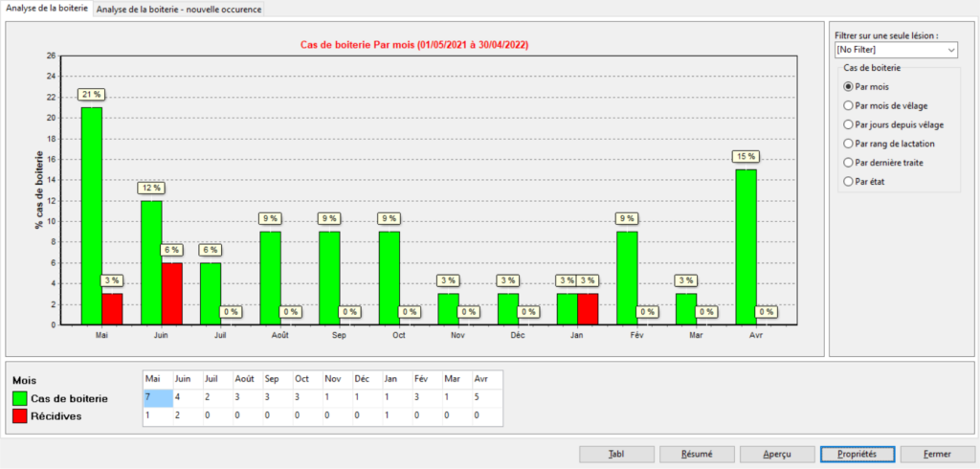Click the Tabl button

point(616,454)
